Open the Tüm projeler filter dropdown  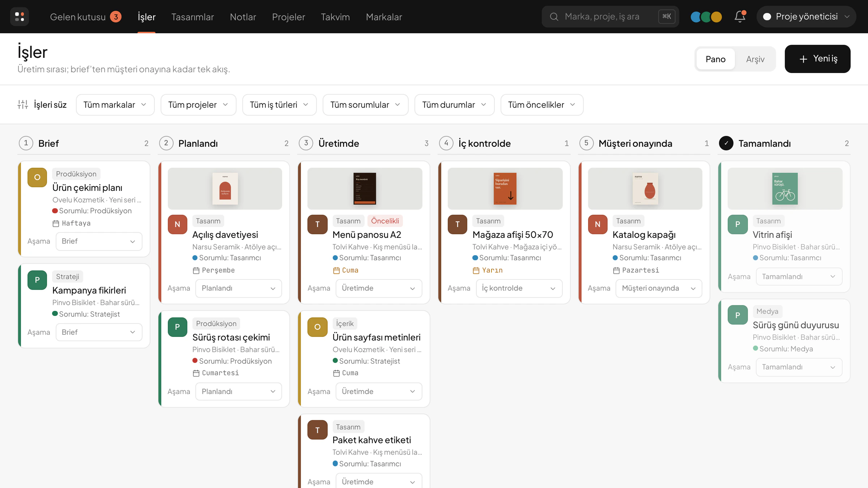point(198,105)
